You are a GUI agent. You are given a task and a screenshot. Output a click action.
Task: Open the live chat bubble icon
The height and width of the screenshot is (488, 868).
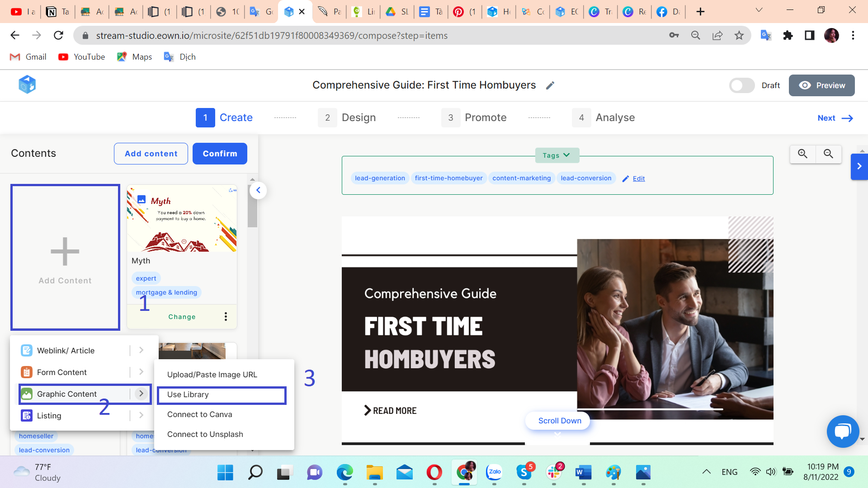(843, 431)
